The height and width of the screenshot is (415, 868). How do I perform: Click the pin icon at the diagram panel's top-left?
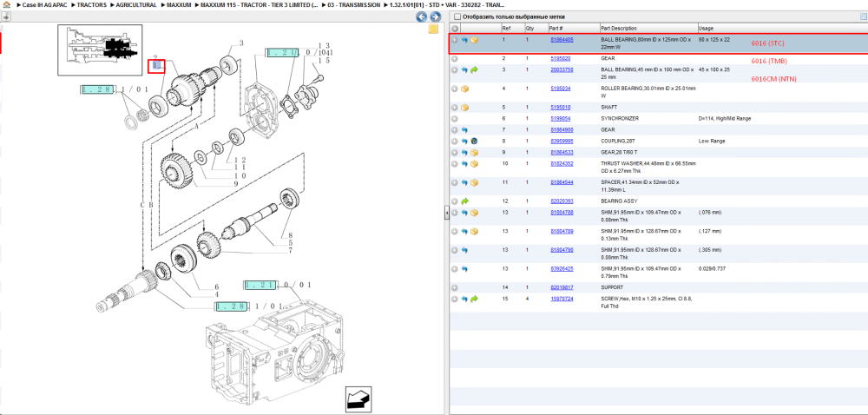click(7, 17)
